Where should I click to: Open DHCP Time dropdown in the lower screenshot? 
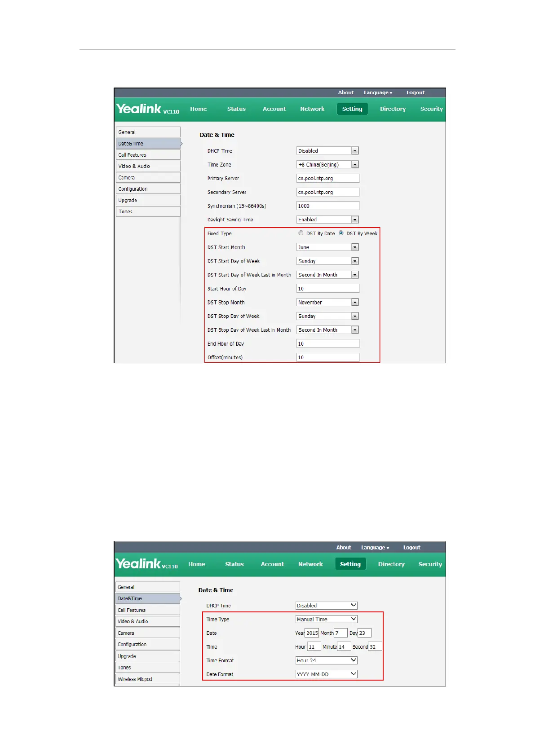326,606
